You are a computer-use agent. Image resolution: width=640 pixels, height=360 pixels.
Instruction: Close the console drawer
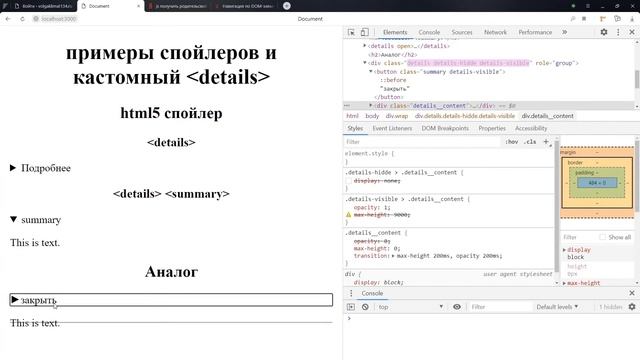632,293
